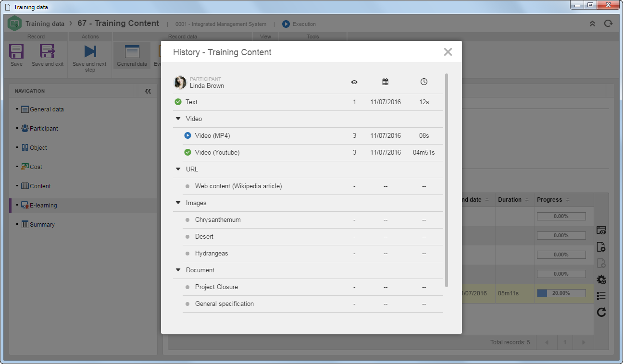Click the history dialog vertical scrollbar

pos(447,180)
